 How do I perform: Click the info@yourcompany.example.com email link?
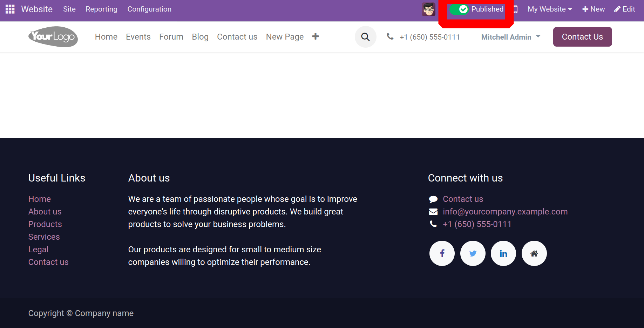[505, 212]
